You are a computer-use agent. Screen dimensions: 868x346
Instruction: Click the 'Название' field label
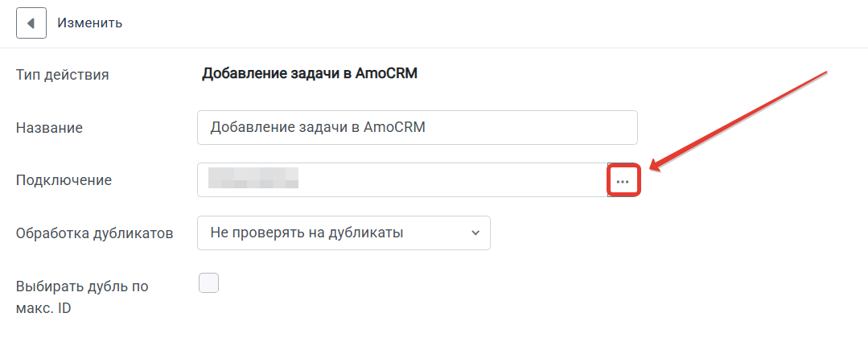(x=49, y=128)
